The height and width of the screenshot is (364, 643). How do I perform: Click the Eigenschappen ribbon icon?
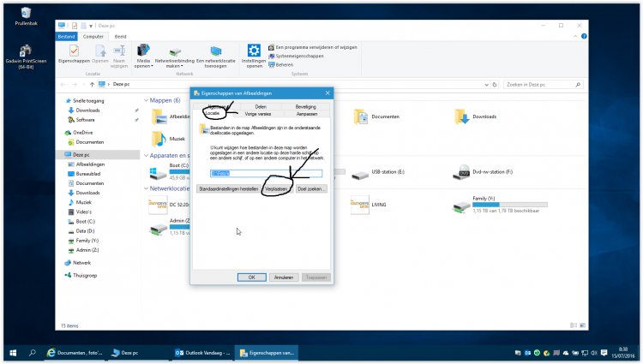pos(73,53)
